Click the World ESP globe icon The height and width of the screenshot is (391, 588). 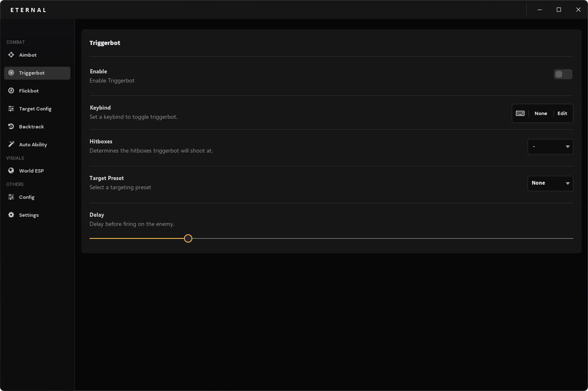point(11,171)
